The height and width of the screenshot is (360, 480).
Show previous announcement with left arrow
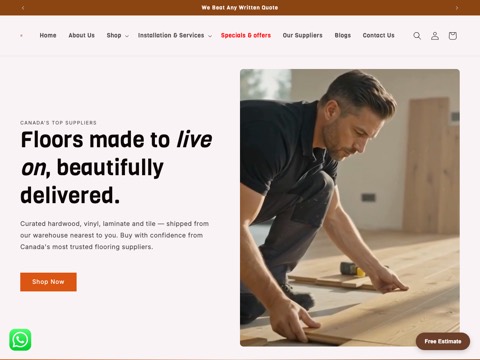point(23,8)
